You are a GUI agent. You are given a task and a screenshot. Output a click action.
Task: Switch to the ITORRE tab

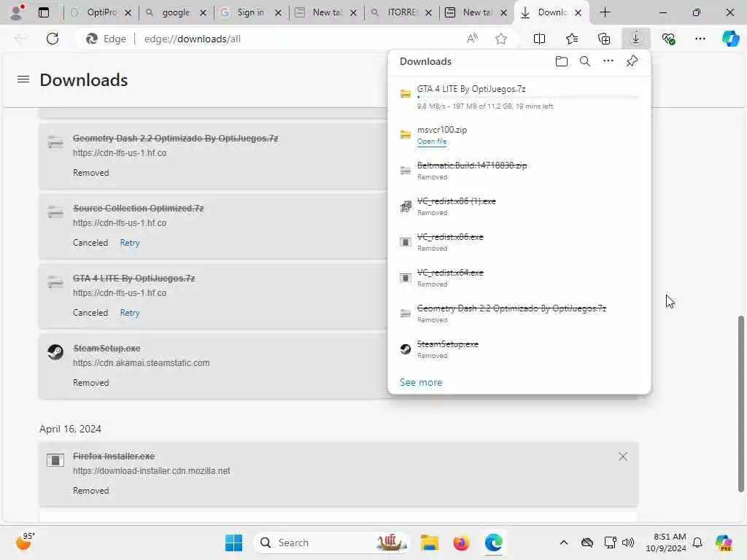pos(401,12)
